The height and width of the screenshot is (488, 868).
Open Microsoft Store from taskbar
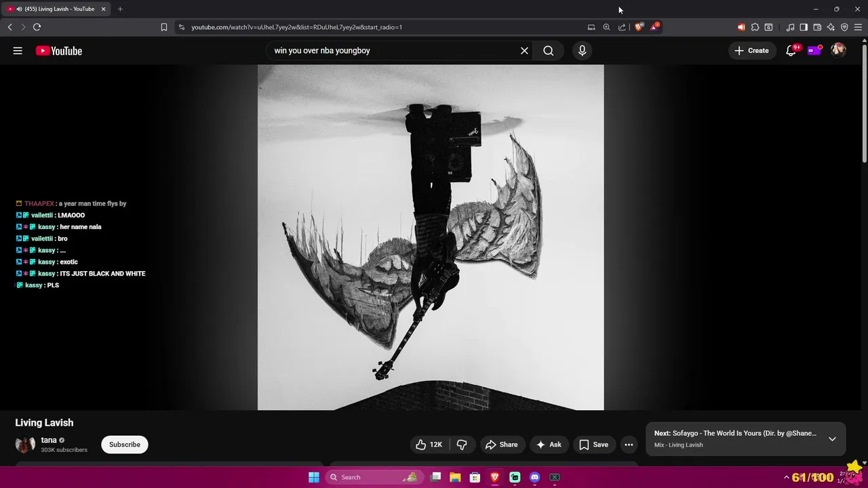point(475,477)
